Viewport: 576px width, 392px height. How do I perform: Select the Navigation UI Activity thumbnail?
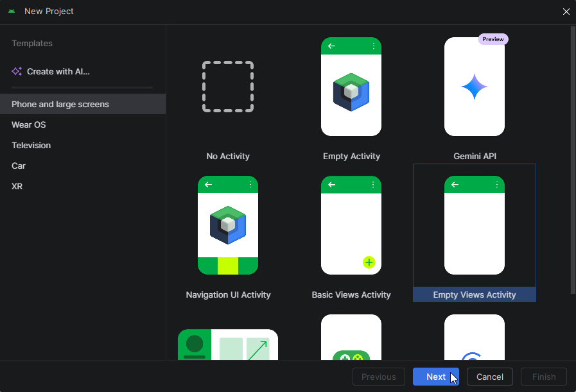pos(228,225)
